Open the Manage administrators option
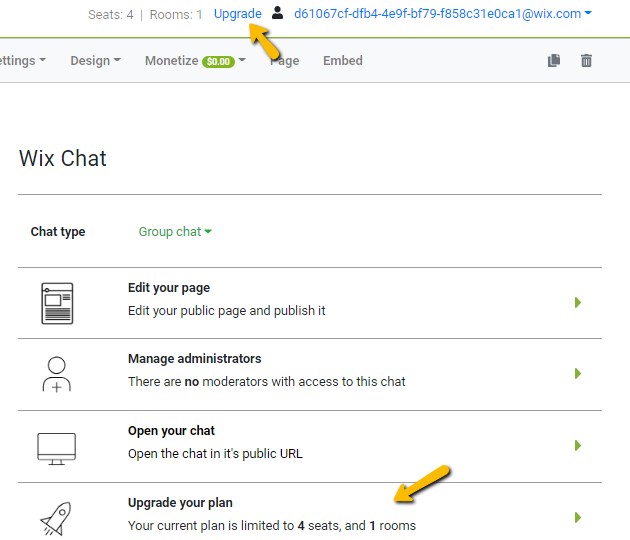The image size is (630, 540). point(194,359)
